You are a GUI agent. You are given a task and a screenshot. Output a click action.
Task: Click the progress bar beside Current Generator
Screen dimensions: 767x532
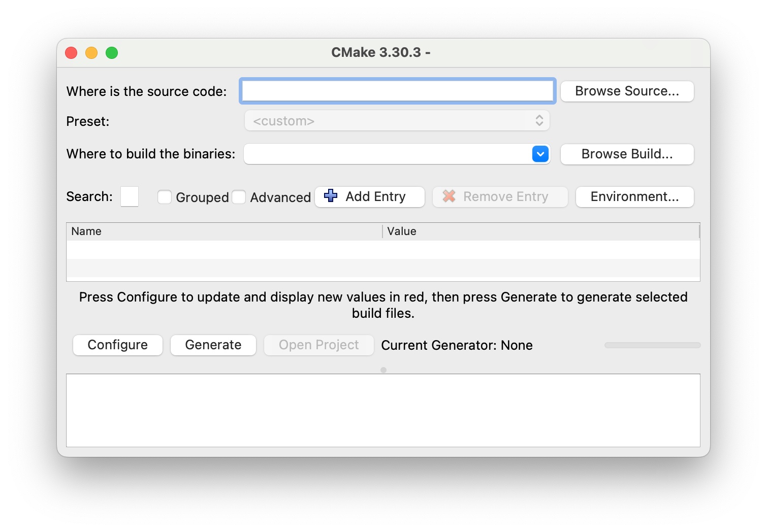click(x=652, y=345)
